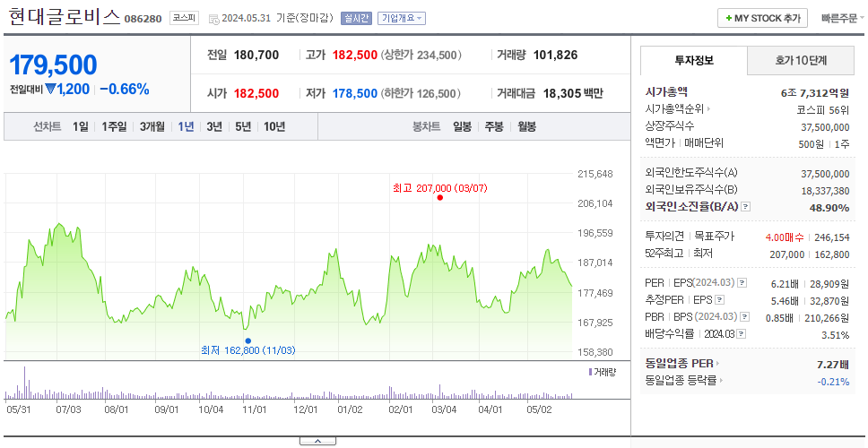Screen dimensions: 868x448
Task: Click the 7.27배 same-sector PER value
Action: (833, 365)
